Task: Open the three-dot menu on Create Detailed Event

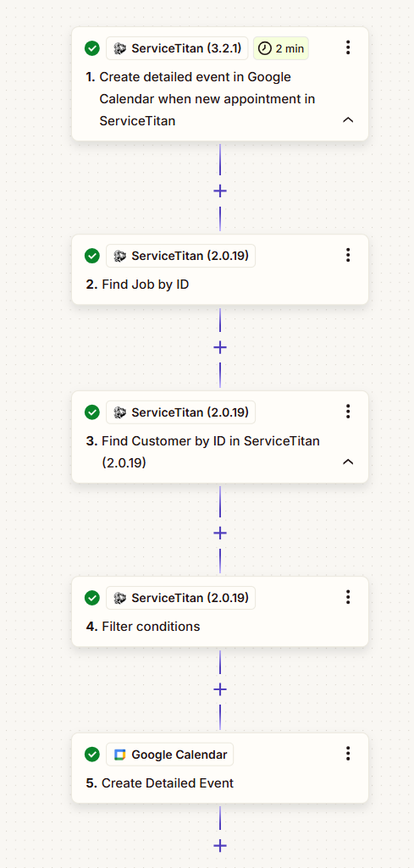Action: (348, 754)
